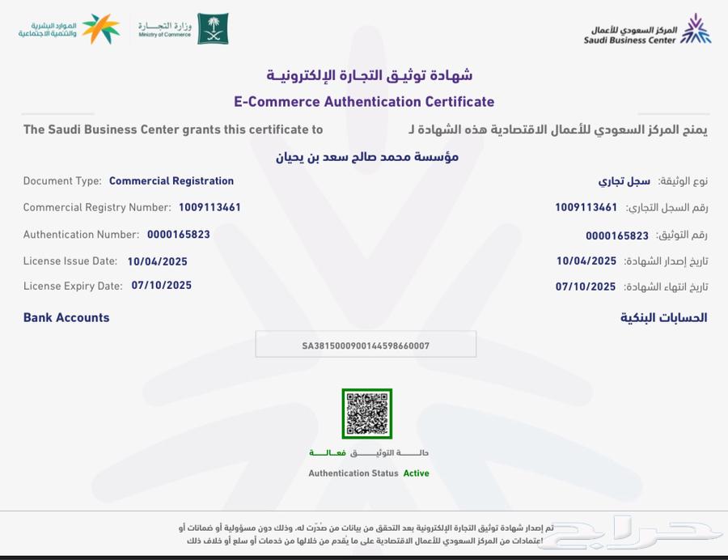Click the License Issue Date value 10/04/2025
728x560 pixels.
158,261
